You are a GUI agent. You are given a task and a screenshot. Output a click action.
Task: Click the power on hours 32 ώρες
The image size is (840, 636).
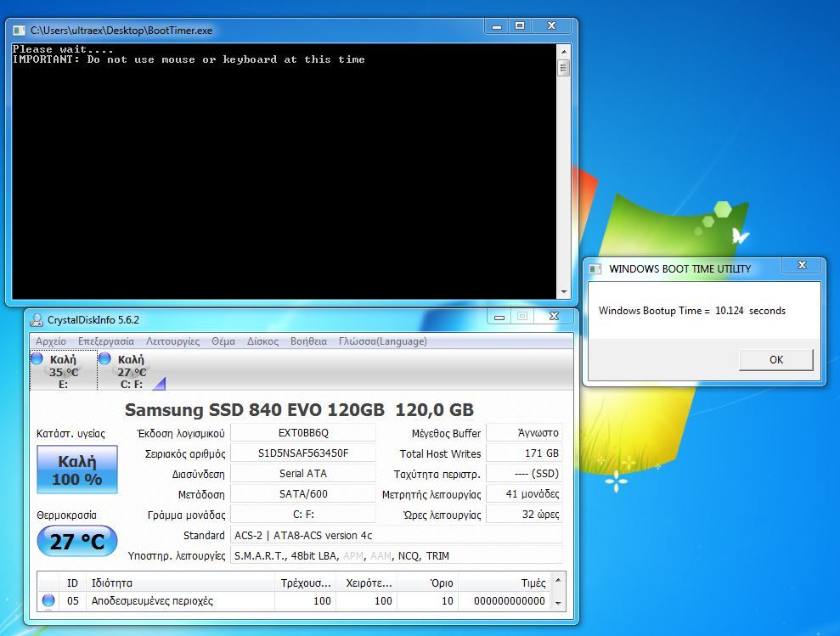click(524, 515)
